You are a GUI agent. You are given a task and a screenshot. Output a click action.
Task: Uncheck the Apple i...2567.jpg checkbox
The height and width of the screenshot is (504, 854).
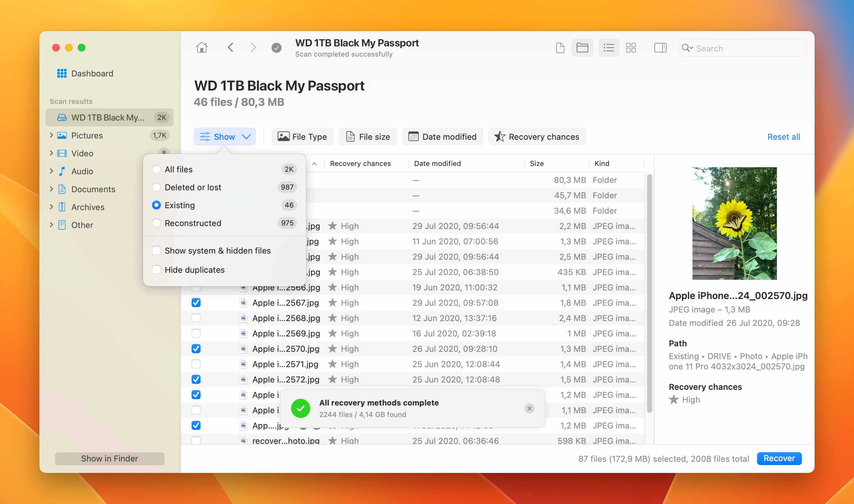[196, 303]
